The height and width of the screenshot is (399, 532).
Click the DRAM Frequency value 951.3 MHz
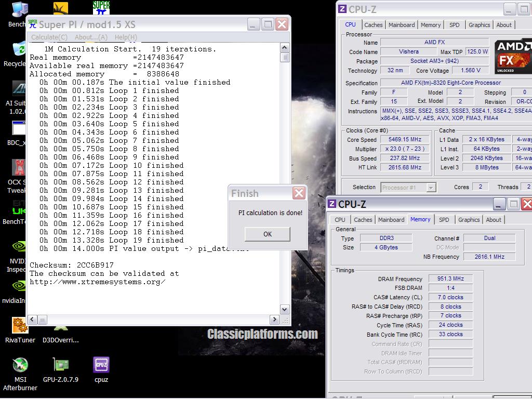pos(450,278)
